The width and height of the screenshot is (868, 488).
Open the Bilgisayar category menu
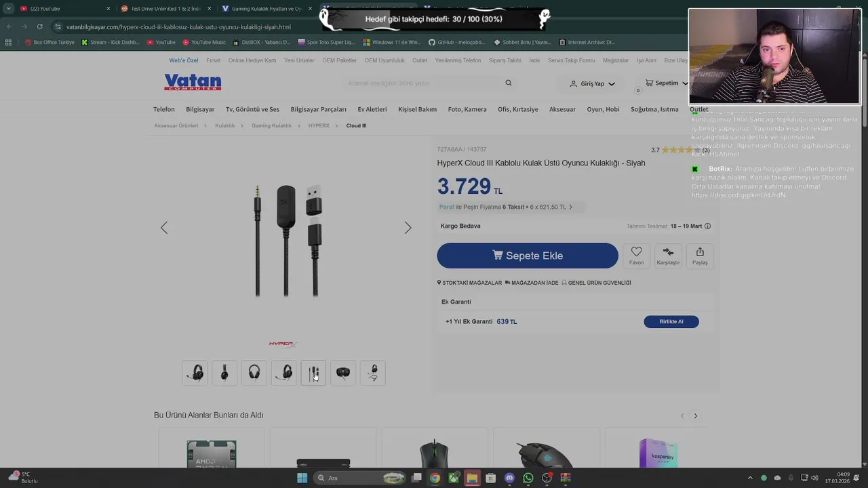click(x=200, y=109)
